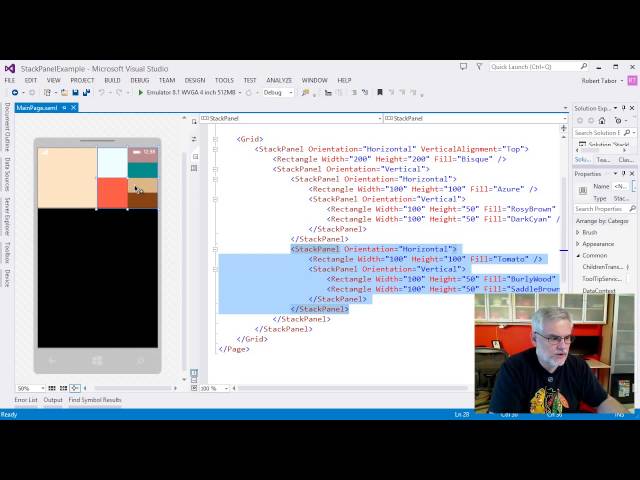Select the Tomato rectangle in the designer
Screen dimensions: 640x480
(x=112, y=193)
